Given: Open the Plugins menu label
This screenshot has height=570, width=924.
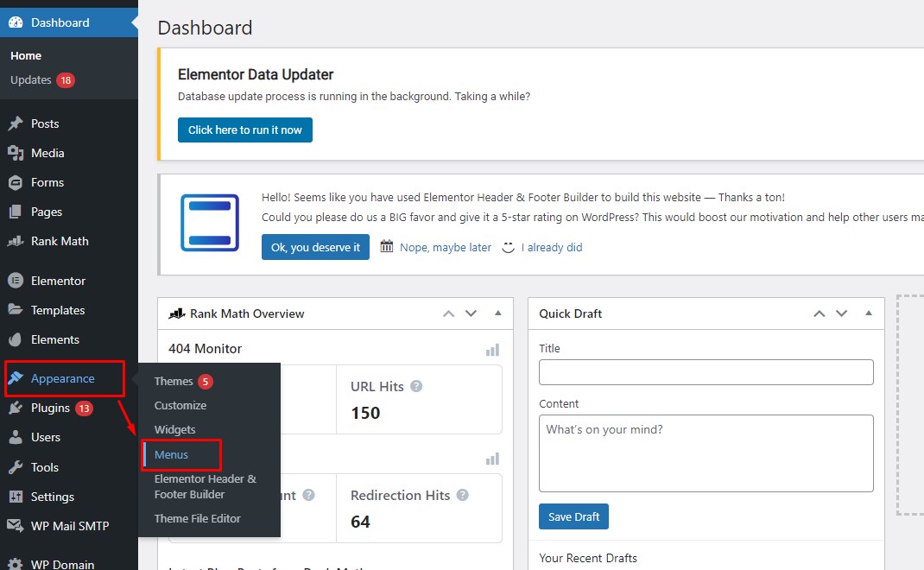Looking at the screenshot, I should pyautogui.click(x=50, y=408).
